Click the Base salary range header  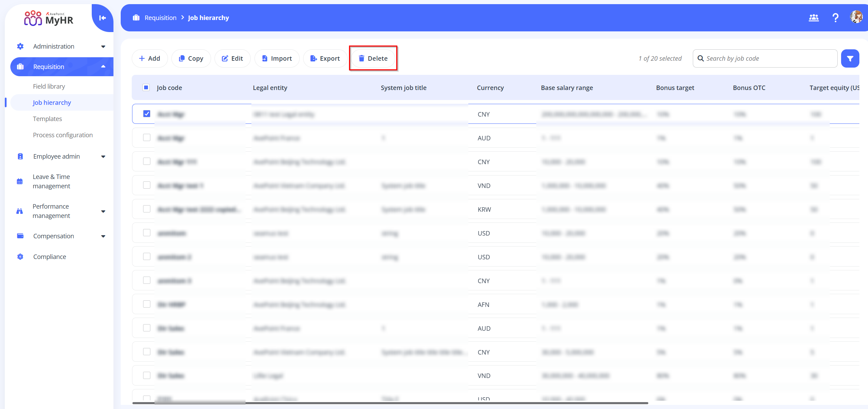[567, 88]
